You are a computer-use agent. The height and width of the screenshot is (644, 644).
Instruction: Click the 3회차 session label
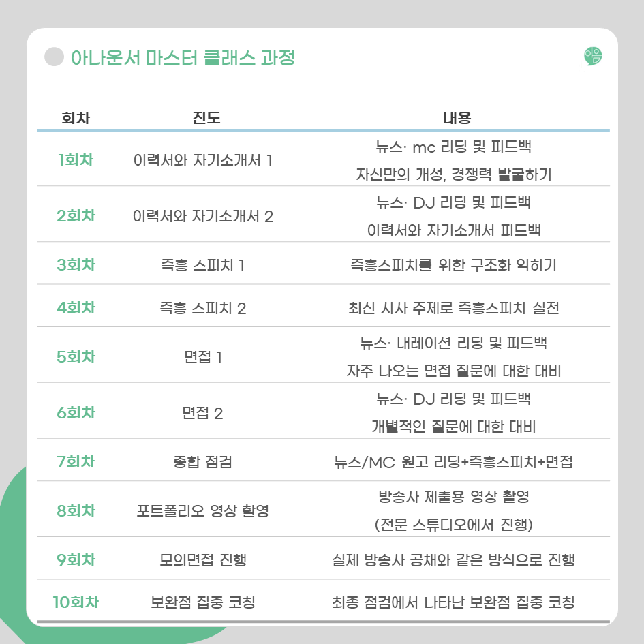pos(76,264)
